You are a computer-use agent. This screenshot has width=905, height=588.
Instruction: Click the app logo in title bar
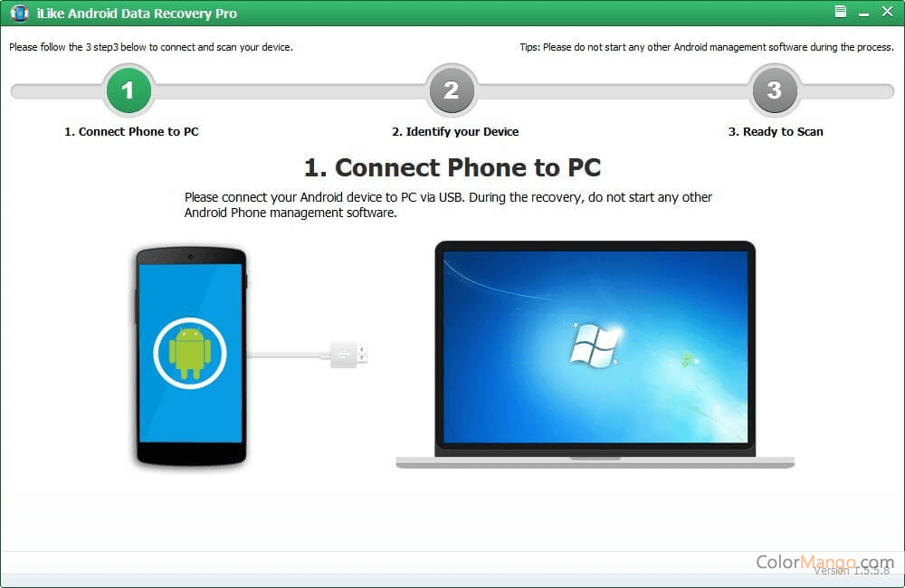19,13
